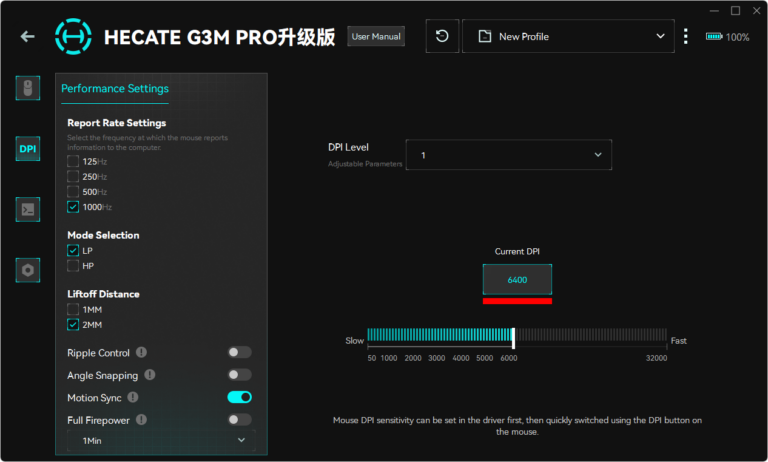Open the settings hexagon sidebar icon

(28, 270)
